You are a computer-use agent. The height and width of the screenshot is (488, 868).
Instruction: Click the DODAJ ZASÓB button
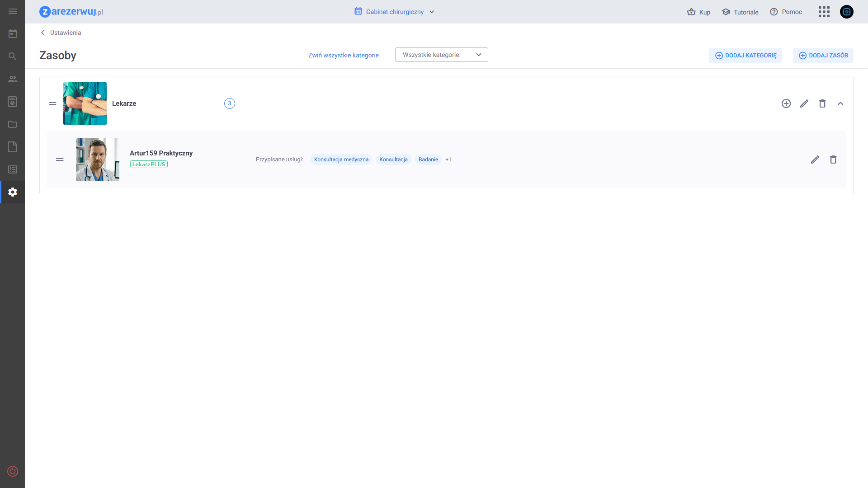point(823,56)
